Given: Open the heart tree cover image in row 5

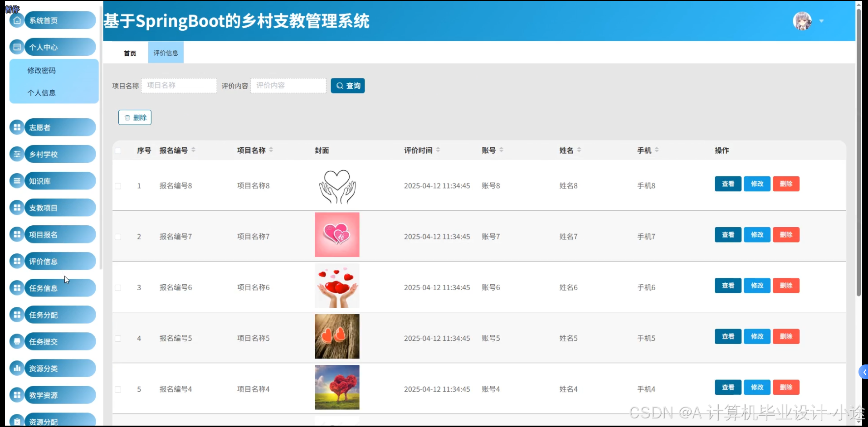Looking at the screenshot, I should click(x=337, y=387).
